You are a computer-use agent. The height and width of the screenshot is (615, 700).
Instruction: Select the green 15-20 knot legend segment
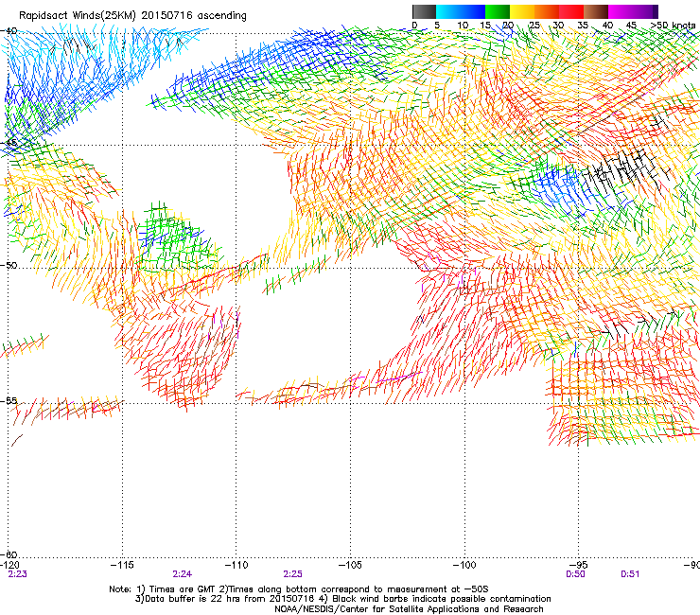498,11
